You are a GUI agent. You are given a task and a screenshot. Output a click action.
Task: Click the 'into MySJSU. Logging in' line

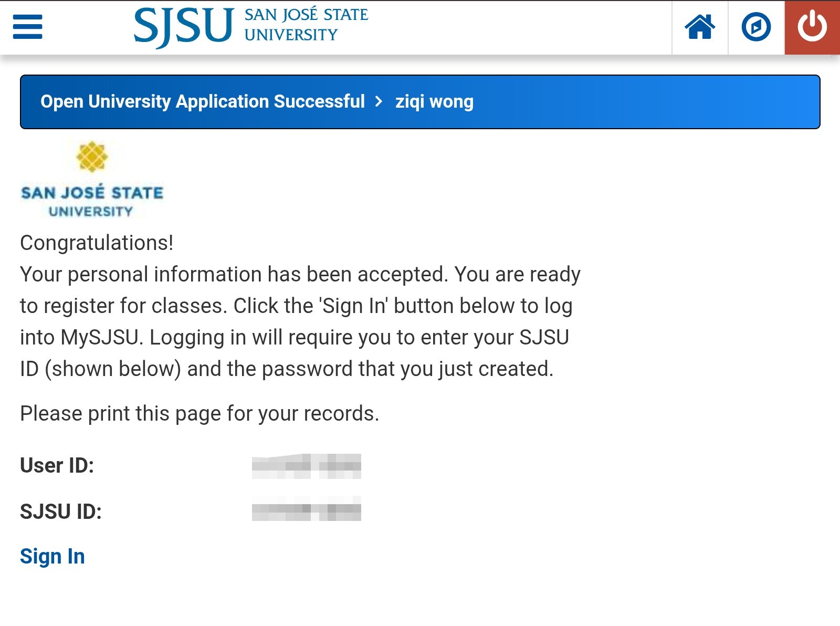[294, 337]
